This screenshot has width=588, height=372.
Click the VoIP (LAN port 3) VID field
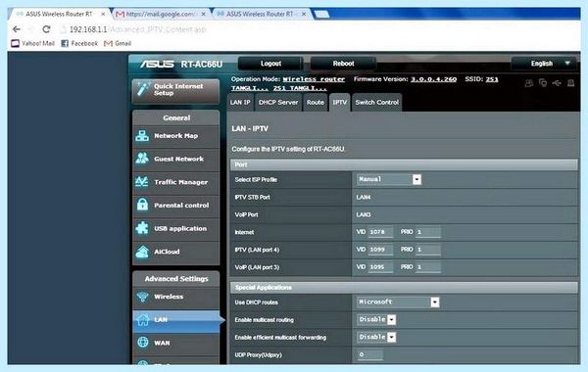click(x=380, y=267)
